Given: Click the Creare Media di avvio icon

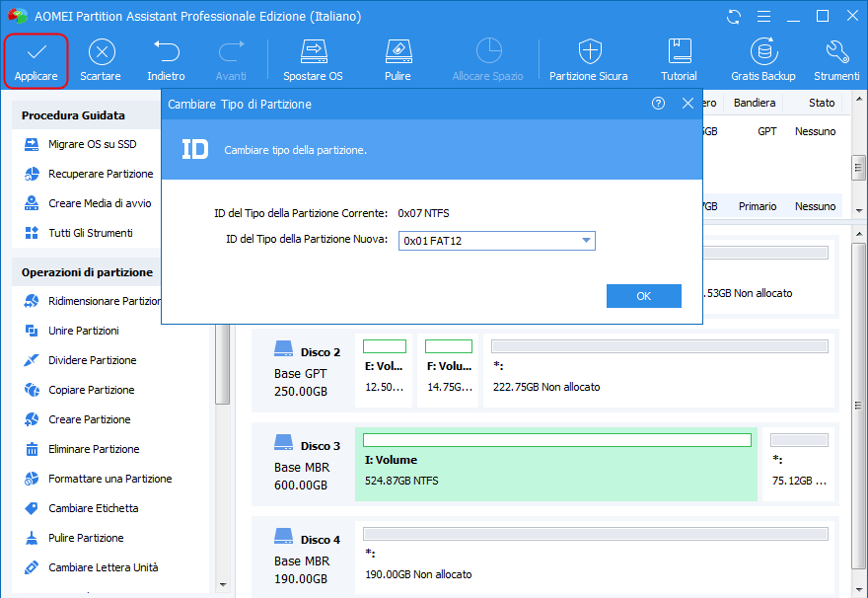Looking at the screenshot, I should coord(32,203).
